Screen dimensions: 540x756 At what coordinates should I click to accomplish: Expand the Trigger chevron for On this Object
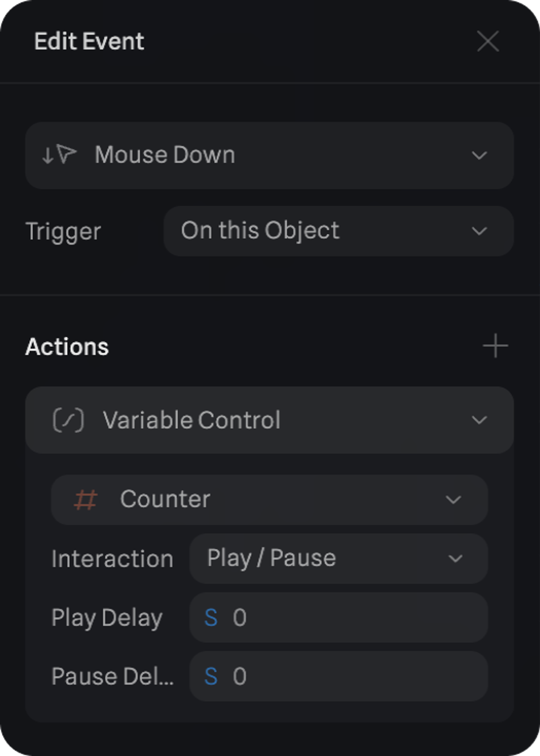tap(479, 231)
